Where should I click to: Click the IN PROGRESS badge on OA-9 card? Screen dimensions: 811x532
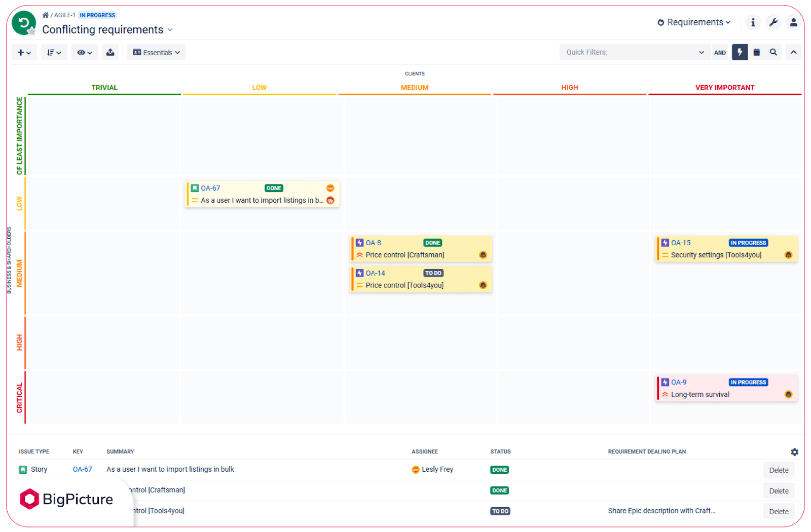coord(748,383)
